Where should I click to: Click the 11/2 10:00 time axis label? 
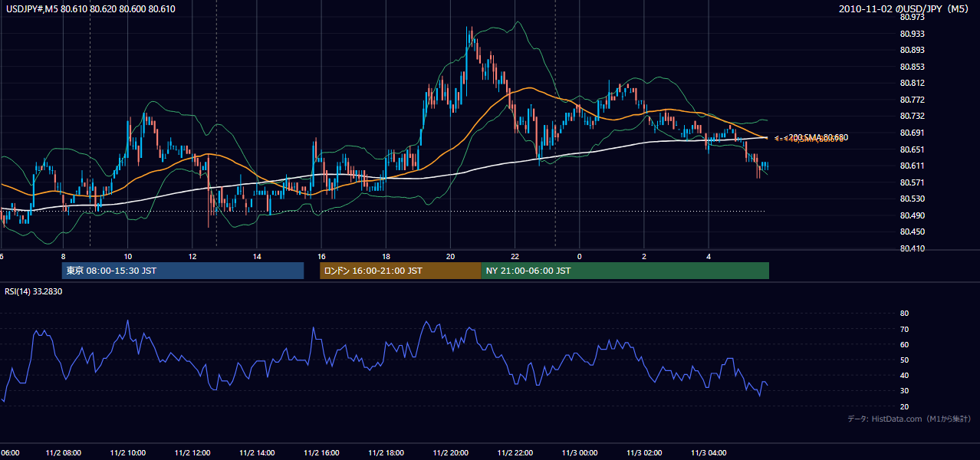pyautogui.click(x=128, y=453)
